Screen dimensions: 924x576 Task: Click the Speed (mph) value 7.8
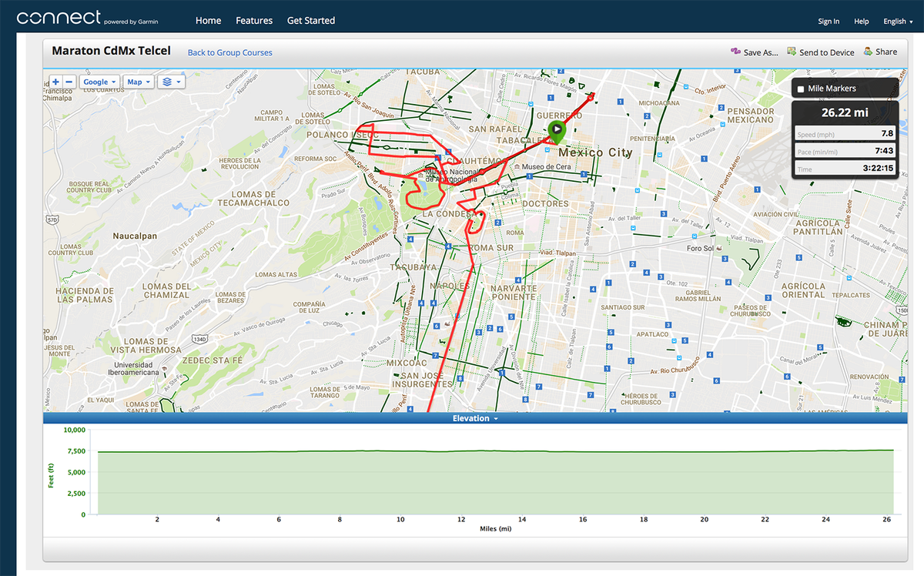coord(887,133)
